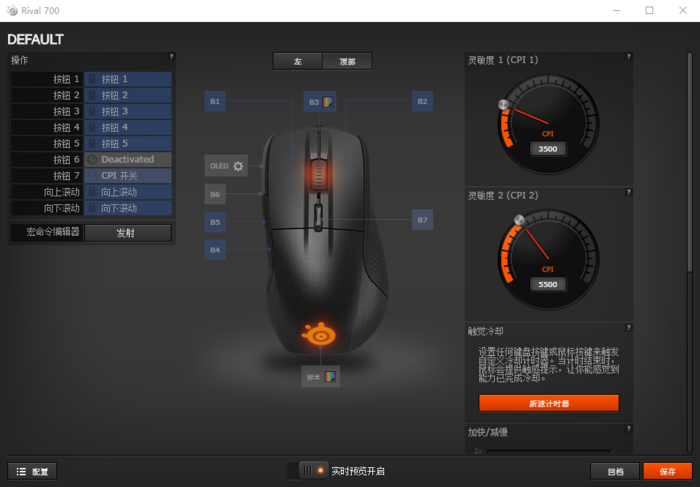
Task: Open the logo illumination color swatch
Action: 330,377
